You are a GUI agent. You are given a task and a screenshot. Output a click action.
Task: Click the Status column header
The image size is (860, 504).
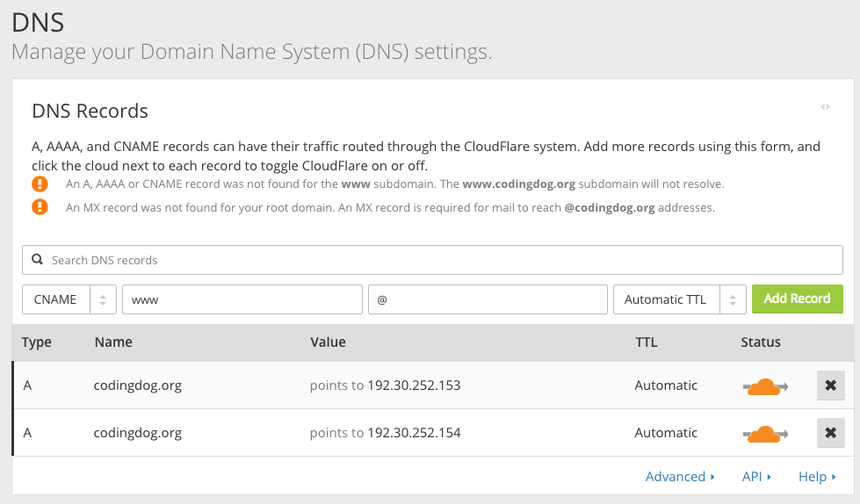click(760, 342)
